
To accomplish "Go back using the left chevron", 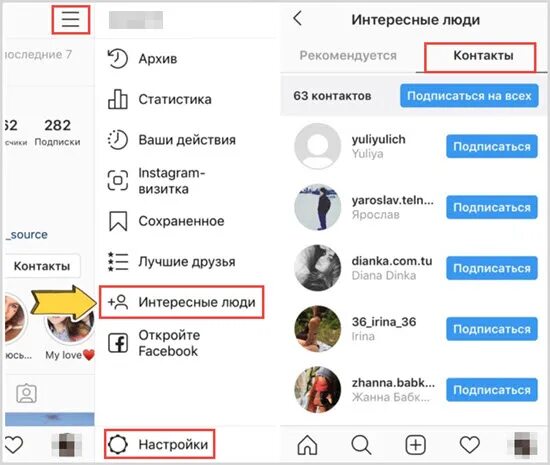I will [297, 18].
